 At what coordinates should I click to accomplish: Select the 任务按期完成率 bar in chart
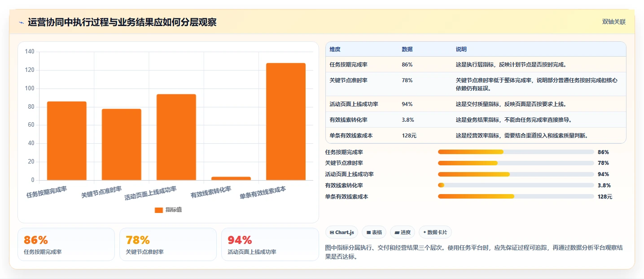[66, 141]
